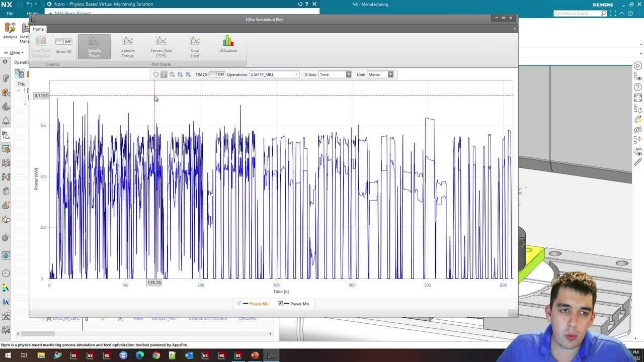The height and width of the screenshot is (362, 644).
Task: Toggle NX full screen icon
Action: (x=613, y=14)
